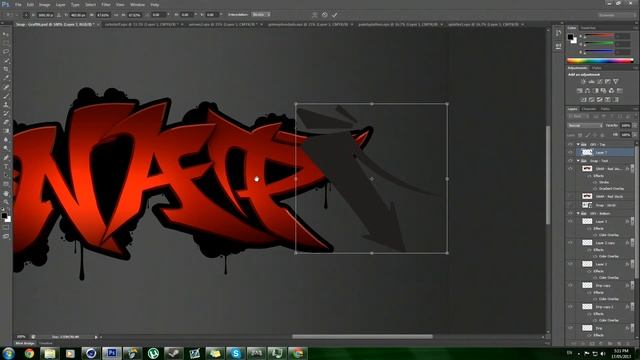Select the Pen tool

pos(6,158)
